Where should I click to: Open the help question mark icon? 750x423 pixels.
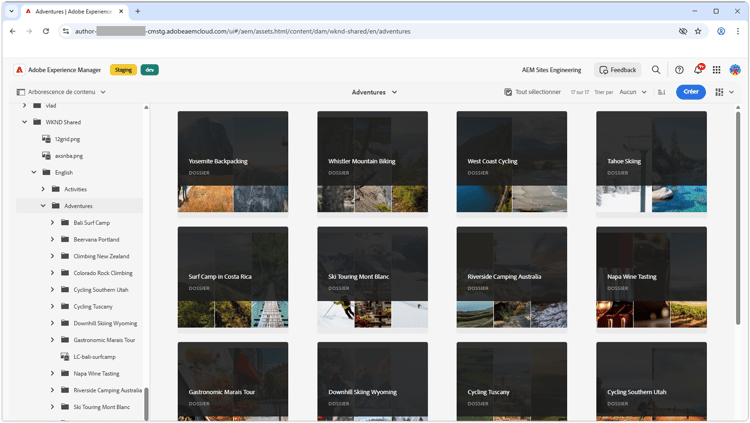[679, 70]
